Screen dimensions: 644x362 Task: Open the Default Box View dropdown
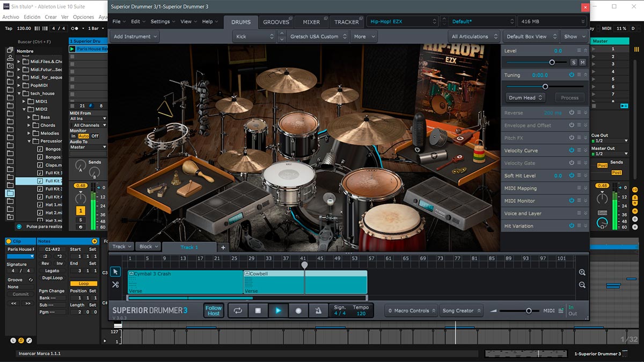(530, 36)
